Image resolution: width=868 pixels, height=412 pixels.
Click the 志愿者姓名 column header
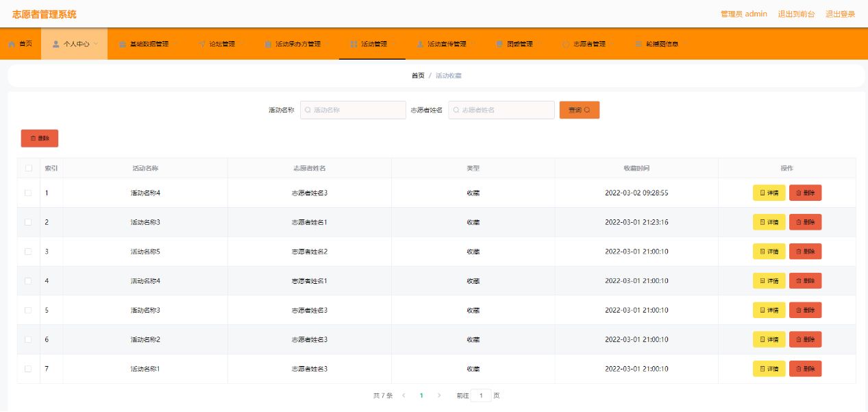[x=310, y=168]
